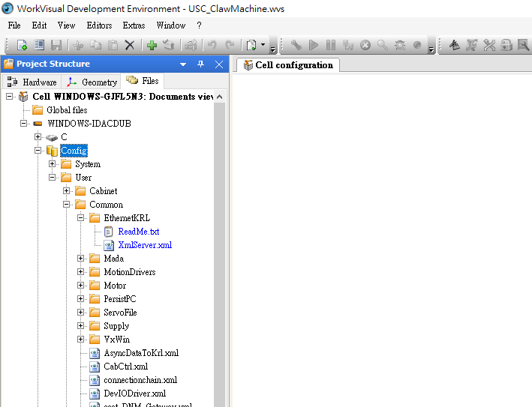Collapse the WINDOWS-IDACDUB controller node
This screenshot has height=407, width=532.
[23, 124]
